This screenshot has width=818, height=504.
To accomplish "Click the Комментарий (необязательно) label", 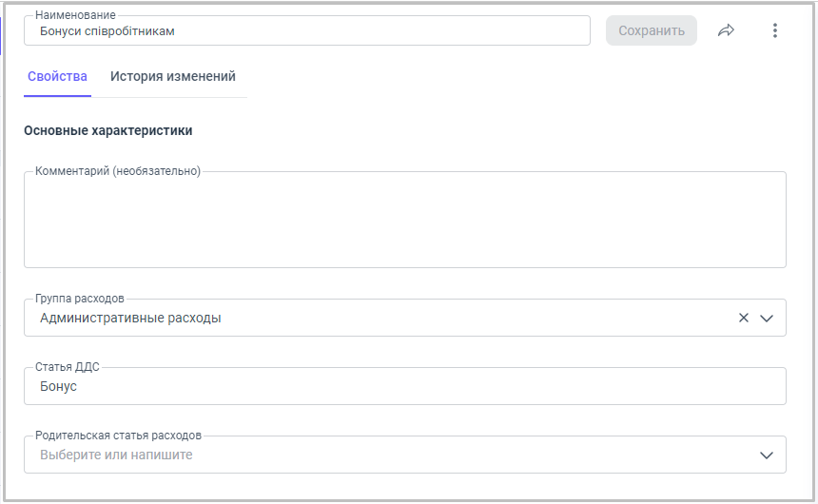I will click(118, 171).
